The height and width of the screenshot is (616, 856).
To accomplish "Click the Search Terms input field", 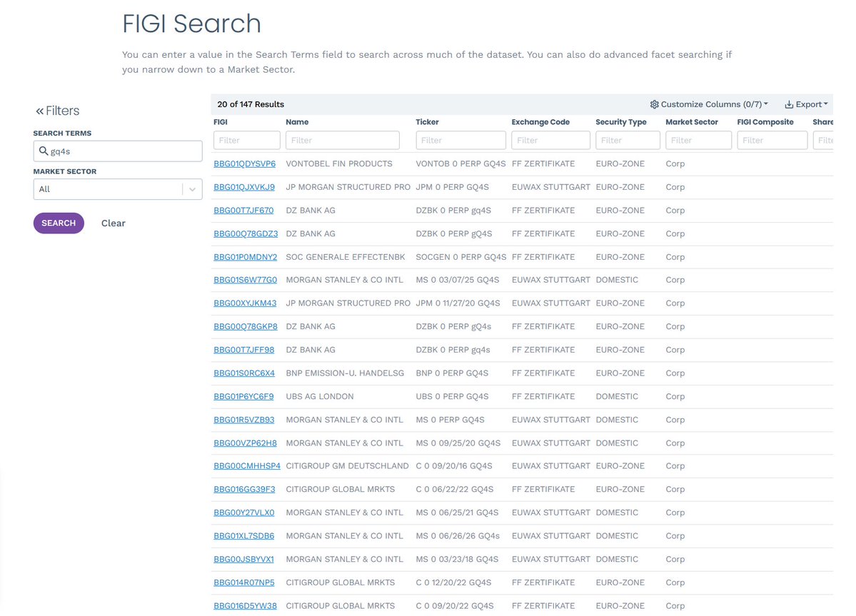I will click(x=118, y=151).
